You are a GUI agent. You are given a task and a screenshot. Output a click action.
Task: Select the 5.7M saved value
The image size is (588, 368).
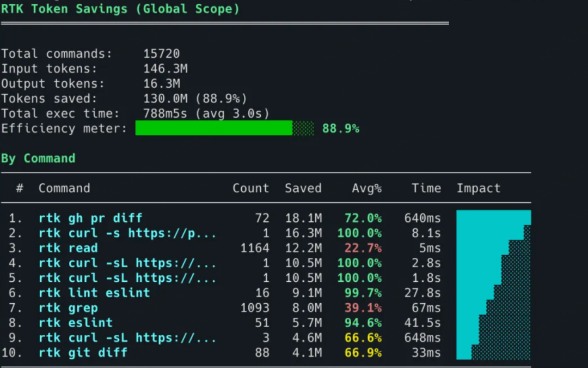click(x=307, y=323)
